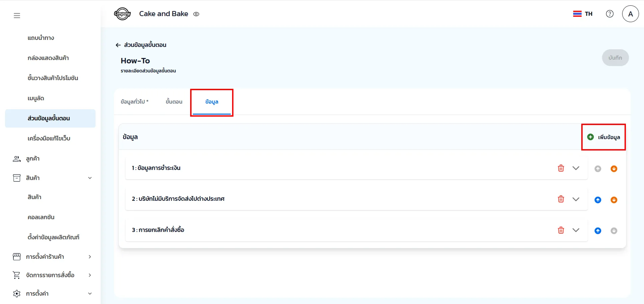Move row 2 up with blue arrow
Viewport: 644px width, 304px height.
(x=598, y=200)
